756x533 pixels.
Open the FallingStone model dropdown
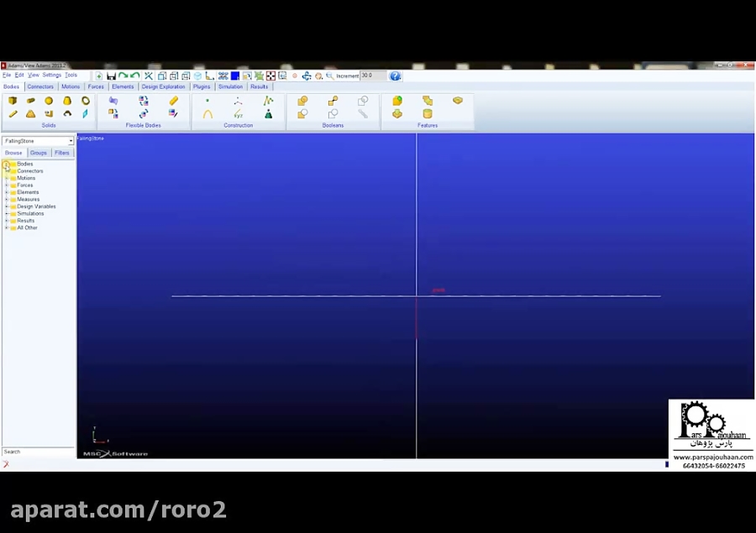(71, 141)
